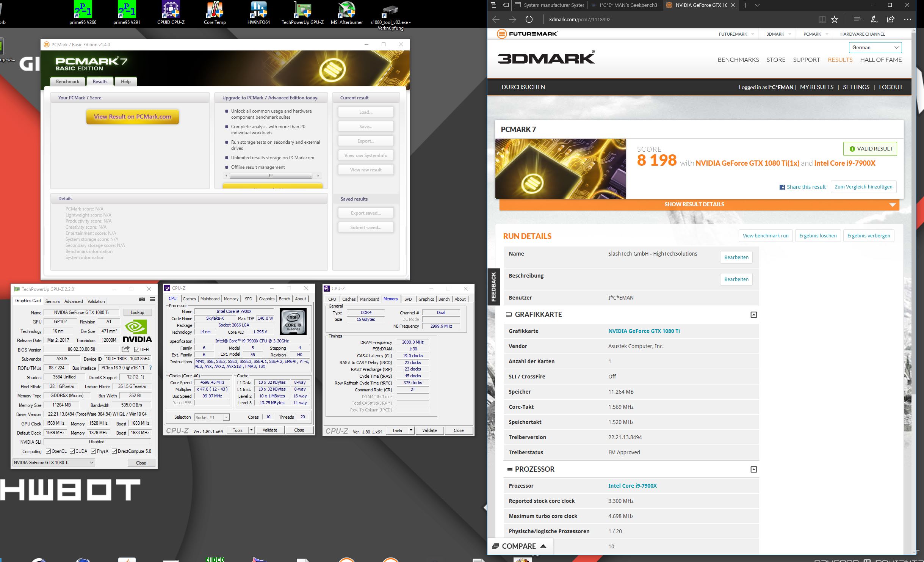The width and height of the screenshot is (924, 562).
Task: Click GPU-Z Lookup button
Action: [137, 312]
